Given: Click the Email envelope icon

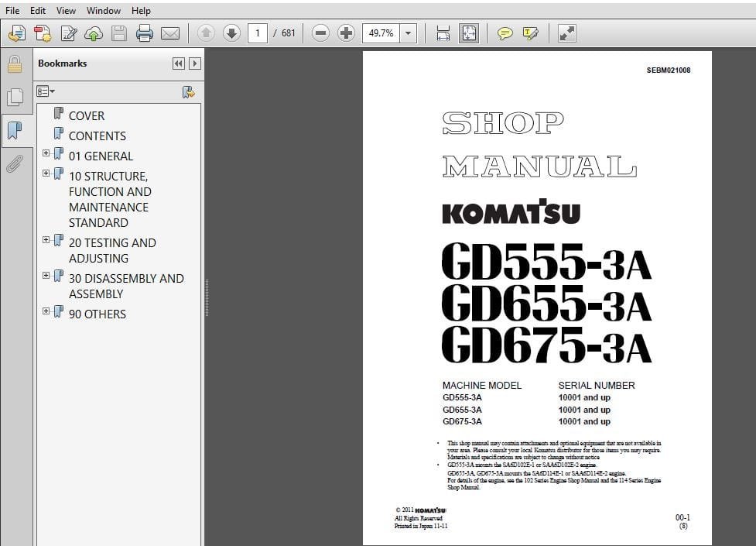Looking at the screenshot, I should tap(169, 33).
